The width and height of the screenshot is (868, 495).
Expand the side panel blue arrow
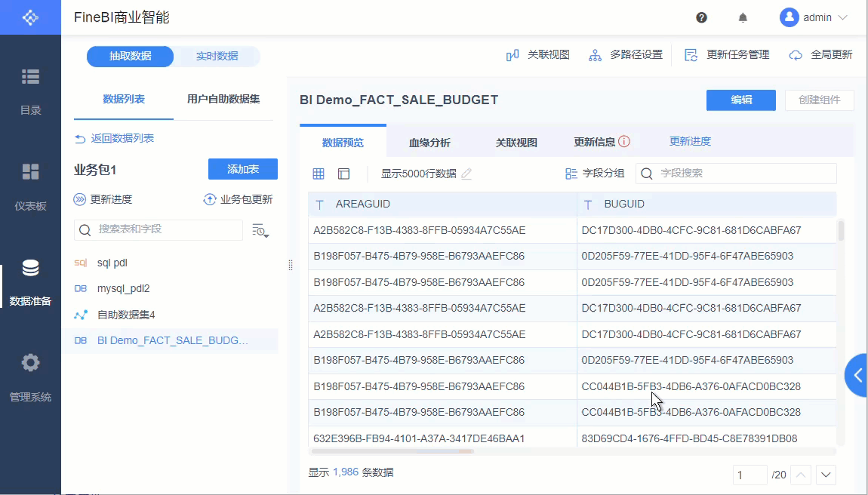click(857, 376)
